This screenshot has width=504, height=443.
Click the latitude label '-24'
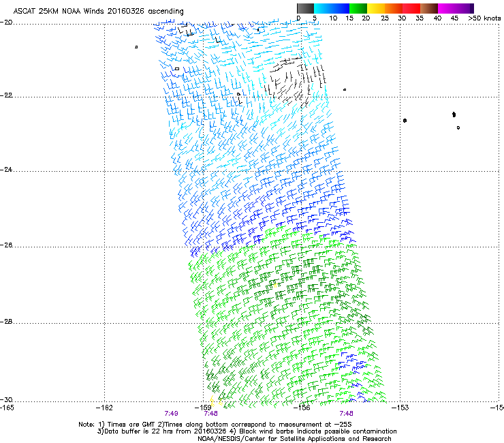6,170
